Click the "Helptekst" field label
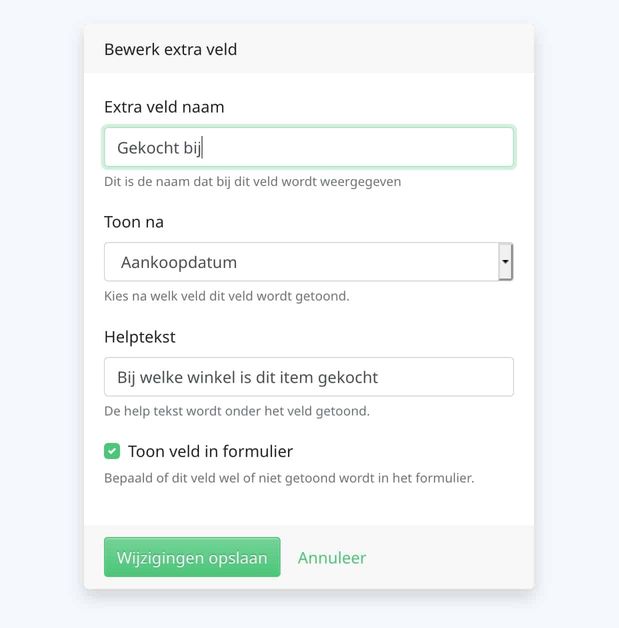This screenshot has height=628, width=619. [x=140, y=337]
